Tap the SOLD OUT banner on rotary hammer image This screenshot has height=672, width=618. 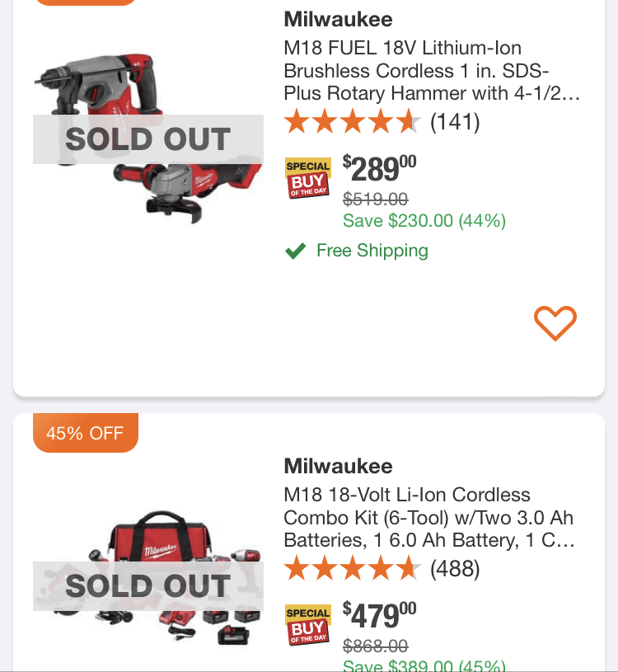[148, 139]
